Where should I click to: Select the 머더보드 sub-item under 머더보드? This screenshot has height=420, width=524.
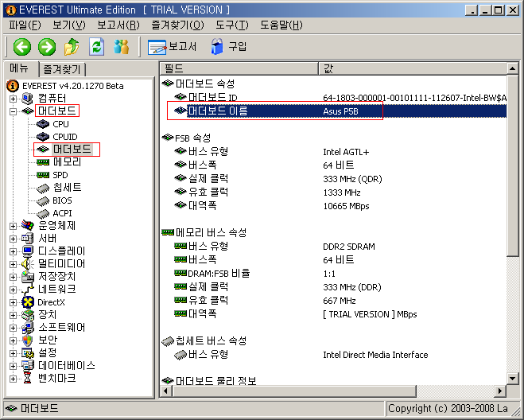pyautogui.click(x=72, y=149)
